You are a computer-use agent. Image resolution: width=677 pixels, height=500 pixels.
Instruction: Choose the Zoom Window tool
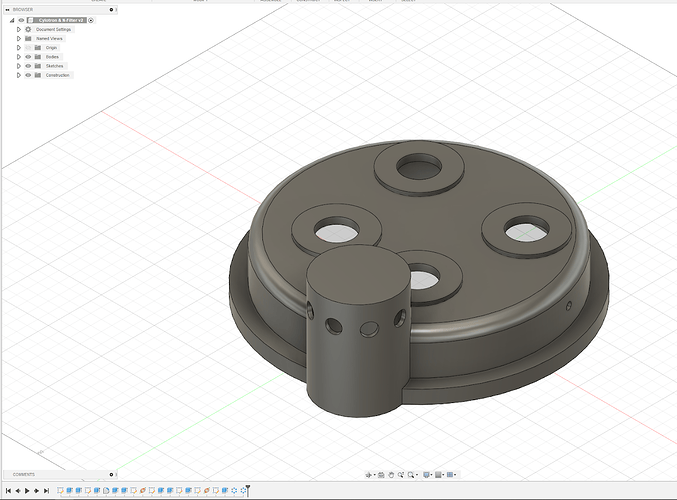(401, 475)
